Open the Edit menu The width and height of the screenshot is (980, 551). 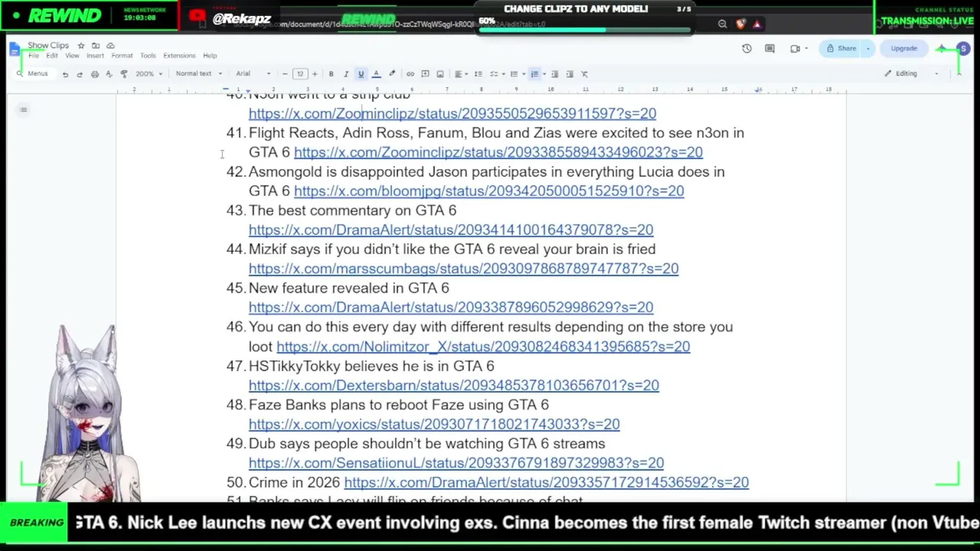point(52,56)
